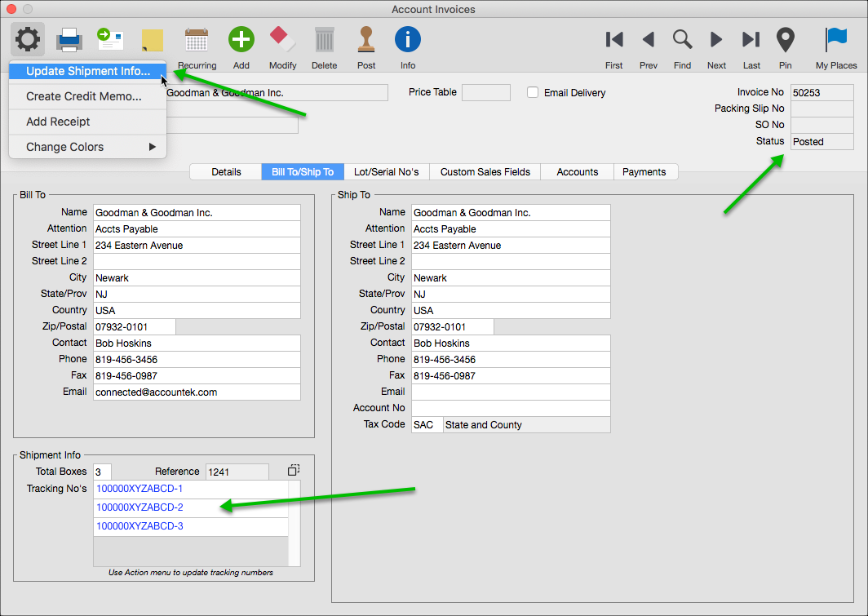Click the Total Boxes field
The width and height of the screenshot is (868, 616).
tap(102, 472)
